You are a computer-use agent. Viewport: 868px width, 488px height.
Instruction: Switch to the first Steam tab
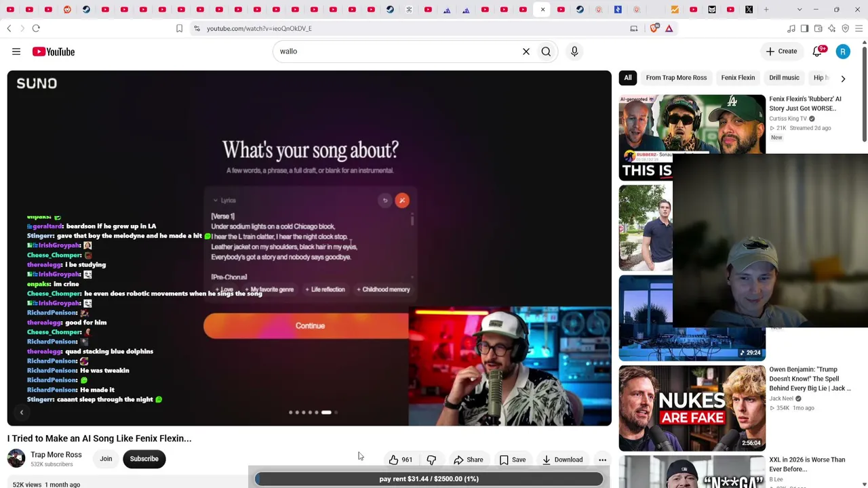[86, 9]
